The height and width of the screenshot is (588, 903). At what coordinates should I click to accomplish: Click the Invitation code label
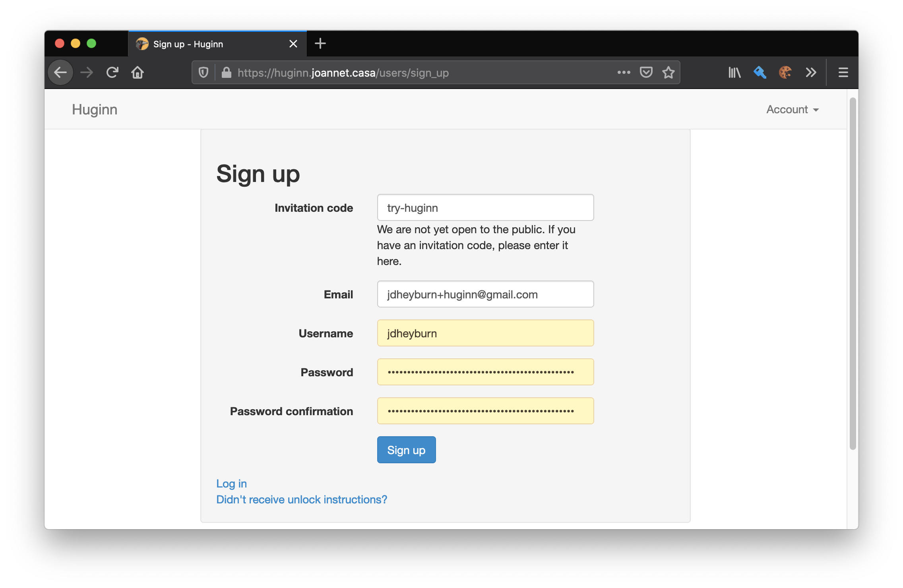click(x=314, y=208)
